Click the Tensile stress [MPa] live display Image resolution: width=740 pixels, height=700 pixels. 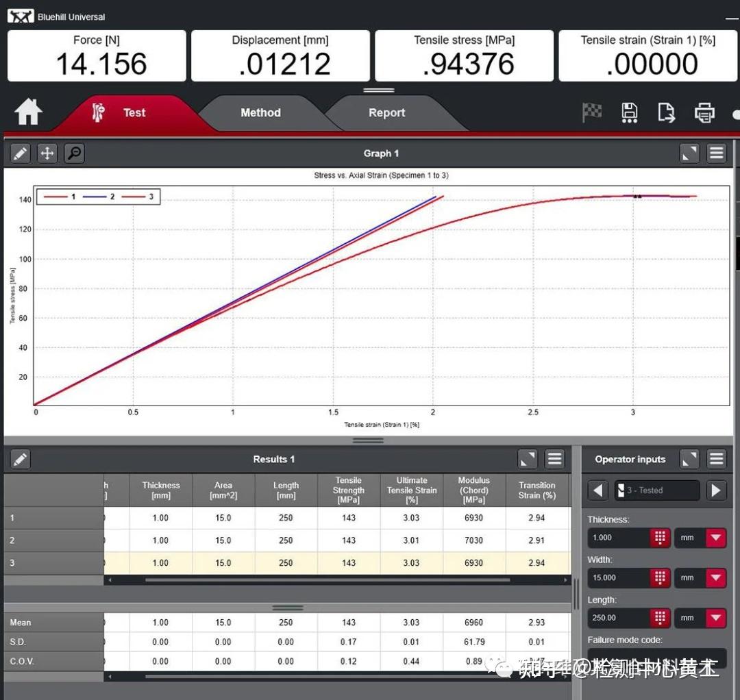(x=464, y=55)
